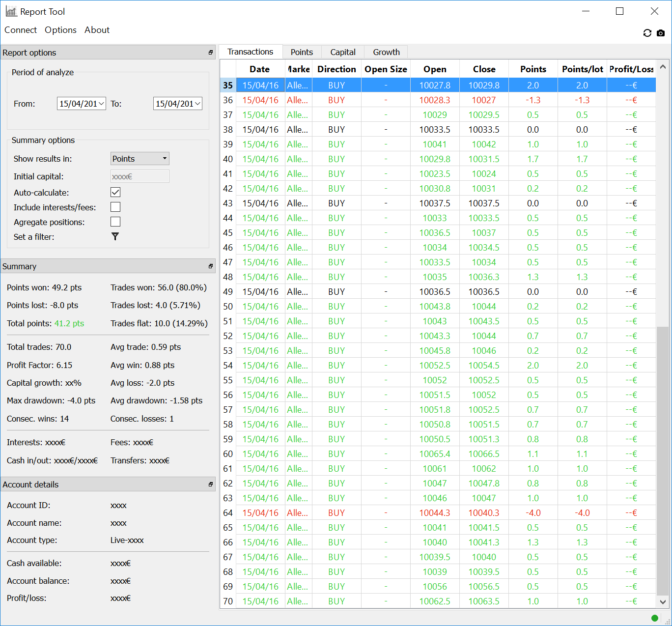The image size is (672, 626).
Task: Undock the Account details panel
Action: (x=211, y=484)
